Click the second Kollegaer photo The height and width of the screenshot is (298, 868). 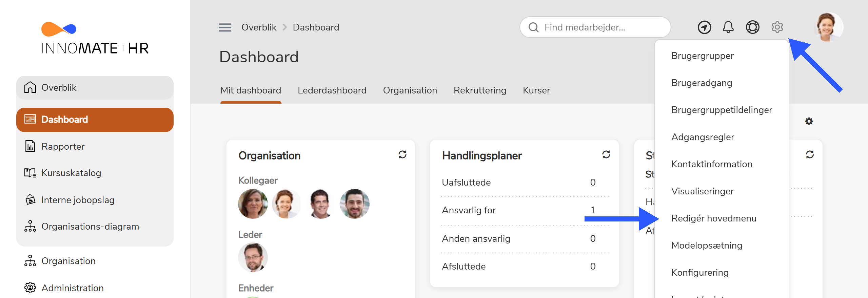coord(287,204)
